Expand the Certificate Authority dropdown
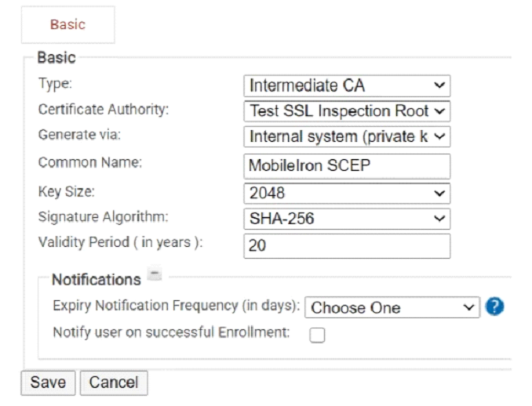 (x=347, y=111)
